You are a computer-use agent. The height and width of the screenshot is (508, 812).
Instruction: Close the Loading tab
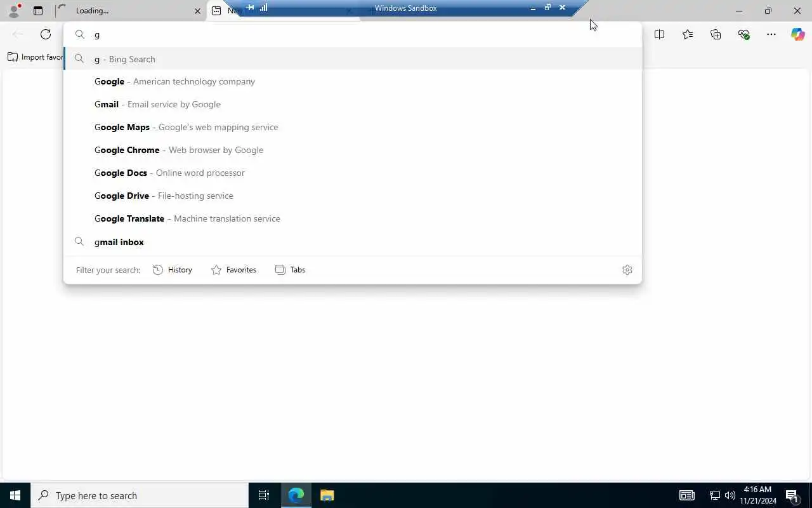197,11
